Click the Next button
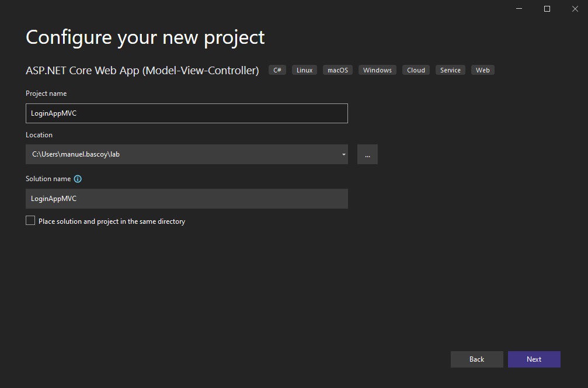This screenshot has width=588, height=388. pos(534,359)
